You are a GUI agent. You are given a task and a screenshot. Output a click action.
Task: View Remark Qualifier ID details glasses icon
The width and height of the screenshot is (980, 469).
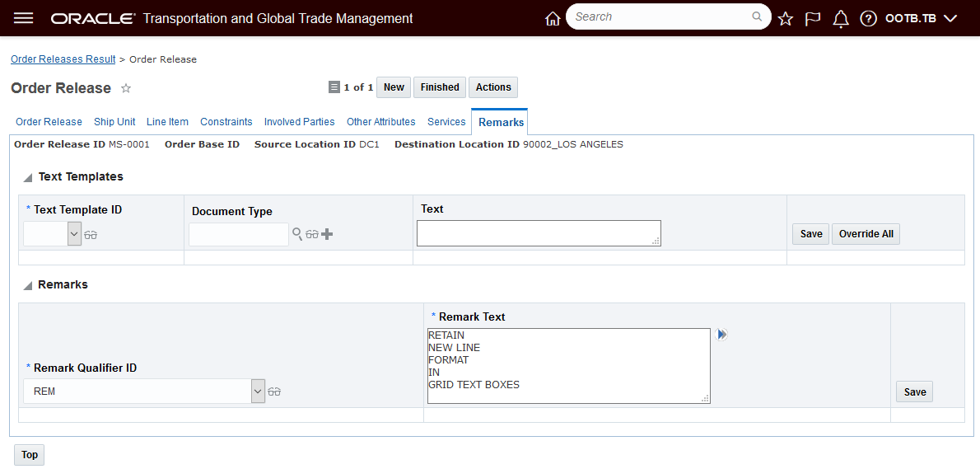pos(275,392)
